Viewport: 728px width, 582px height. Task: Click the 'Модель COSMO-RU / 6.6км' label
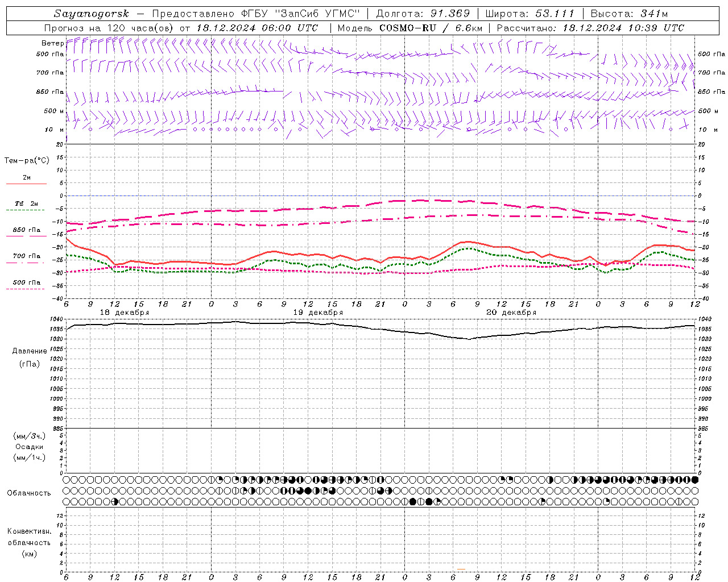click(x=410, y=28)
